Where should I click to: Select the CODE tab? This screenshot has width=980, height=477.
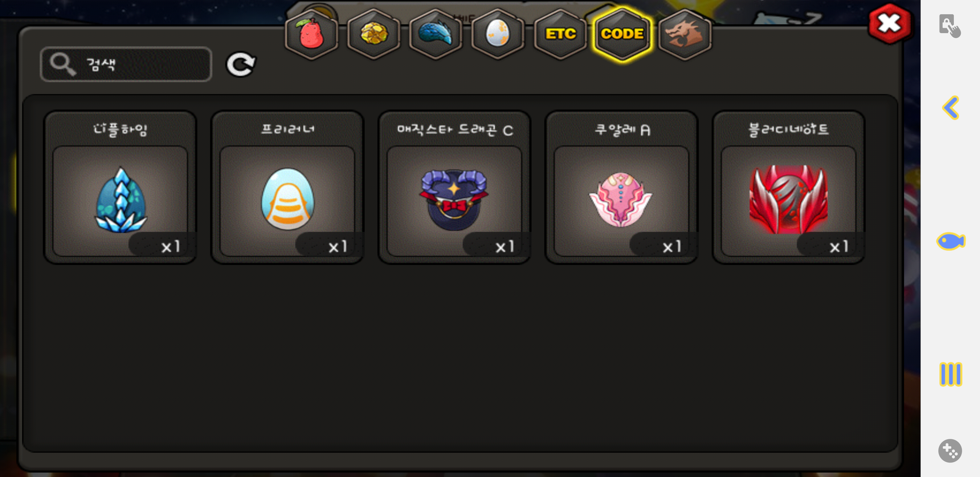pyautogui.click(x=622, y=34)
